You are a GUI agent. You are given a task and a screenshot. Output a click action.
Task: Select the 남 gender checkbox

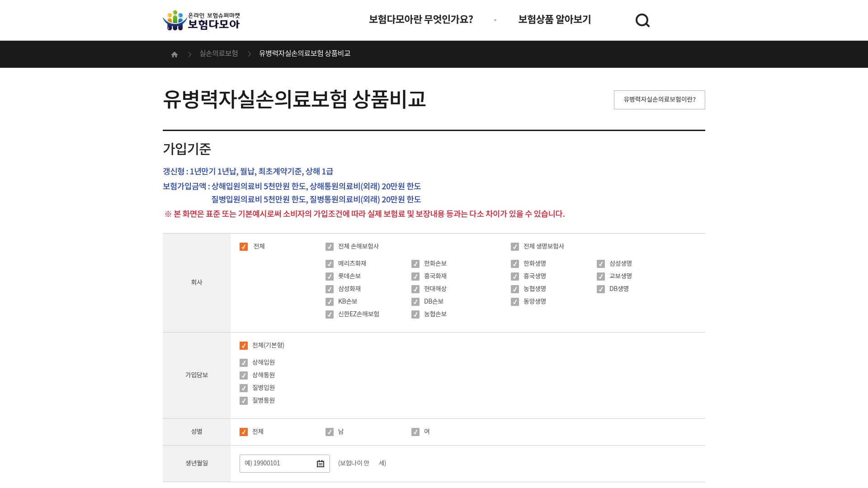tap(330, 432)
